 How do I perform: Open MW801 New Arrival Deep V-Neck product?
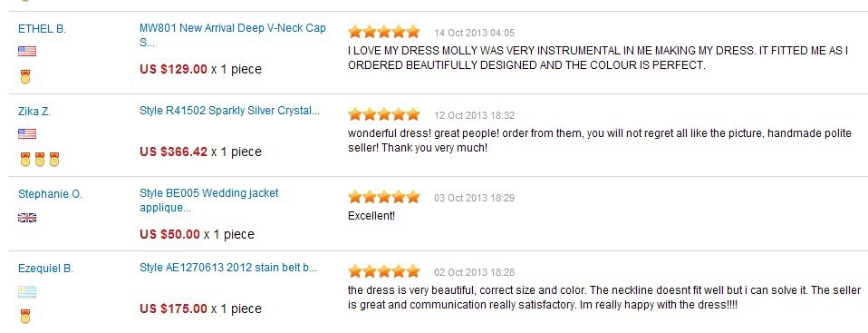pos(233,35)
